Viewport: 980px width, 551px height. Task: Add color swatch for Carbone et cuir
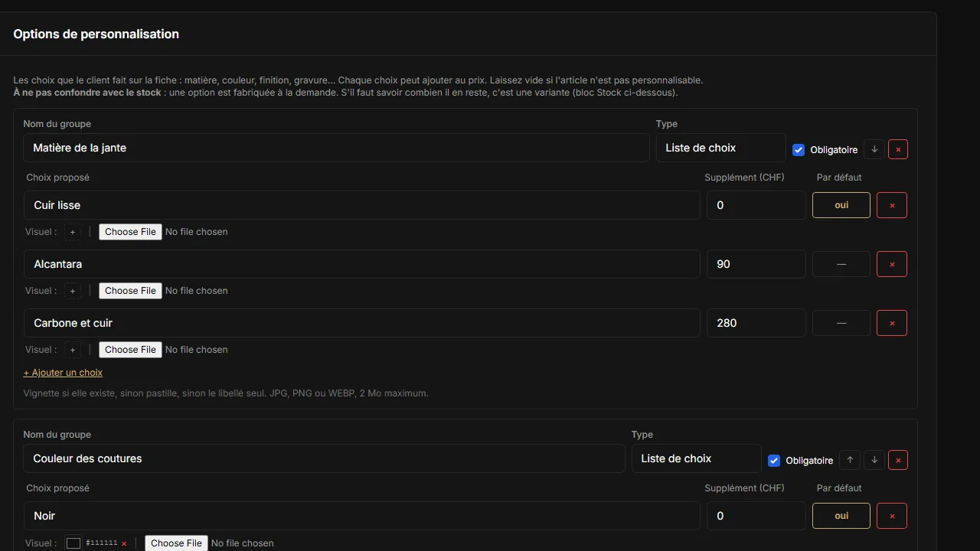click(73, 350)
